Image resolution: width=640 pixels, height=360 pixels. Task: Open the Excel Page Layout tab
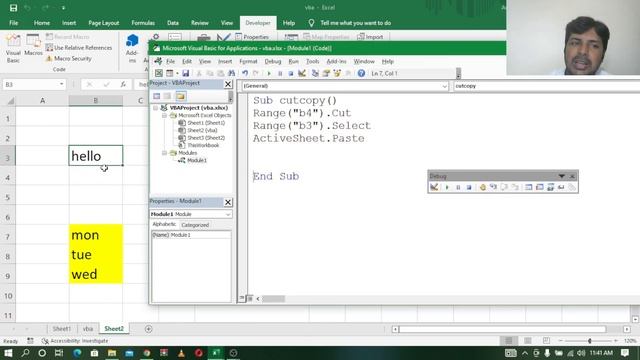(x=104, y=23)
